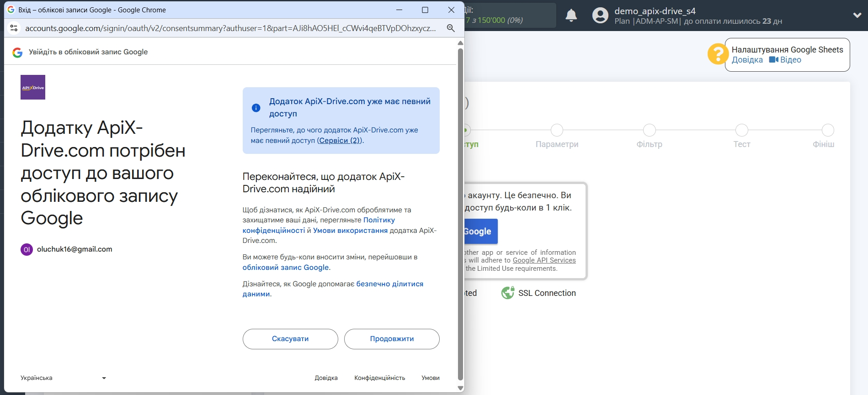Image resolution: width=868 pixels, height=395 pixels.
Task: Click the video camera icon
Action: point(773,60)
